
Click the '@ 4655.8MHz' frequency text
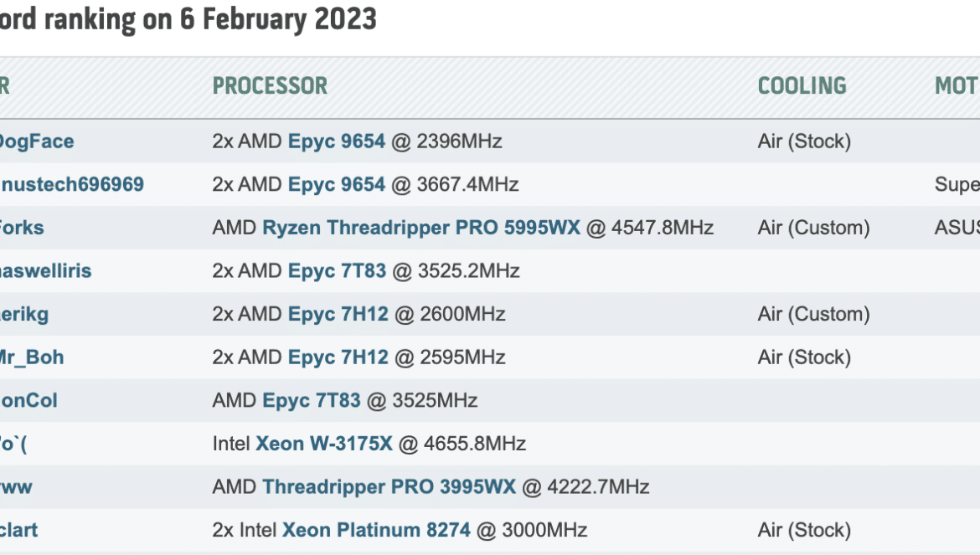point(462,444)
